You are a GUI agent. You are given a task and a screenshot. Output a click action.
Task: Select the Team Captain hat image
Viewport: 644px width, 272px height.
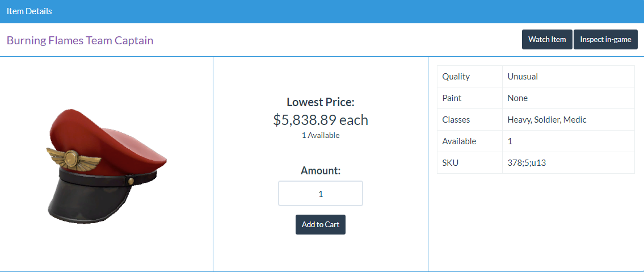(106, 167)
